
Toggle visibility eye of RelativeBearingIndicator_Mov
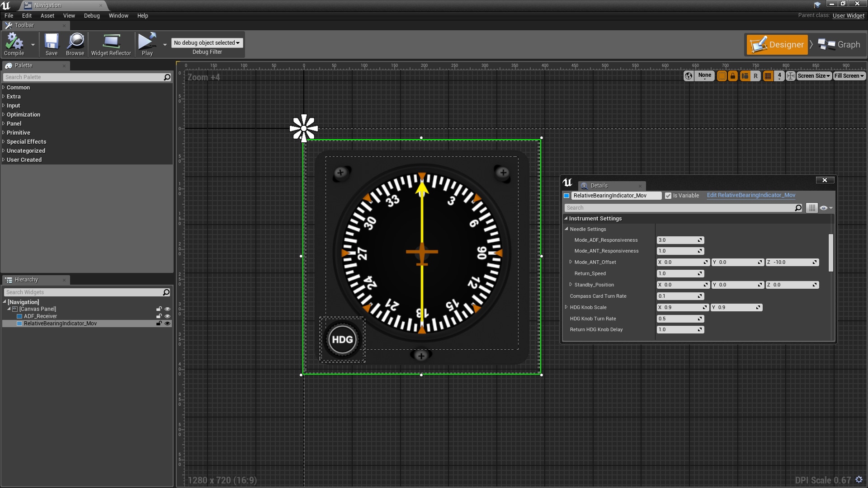167,324
